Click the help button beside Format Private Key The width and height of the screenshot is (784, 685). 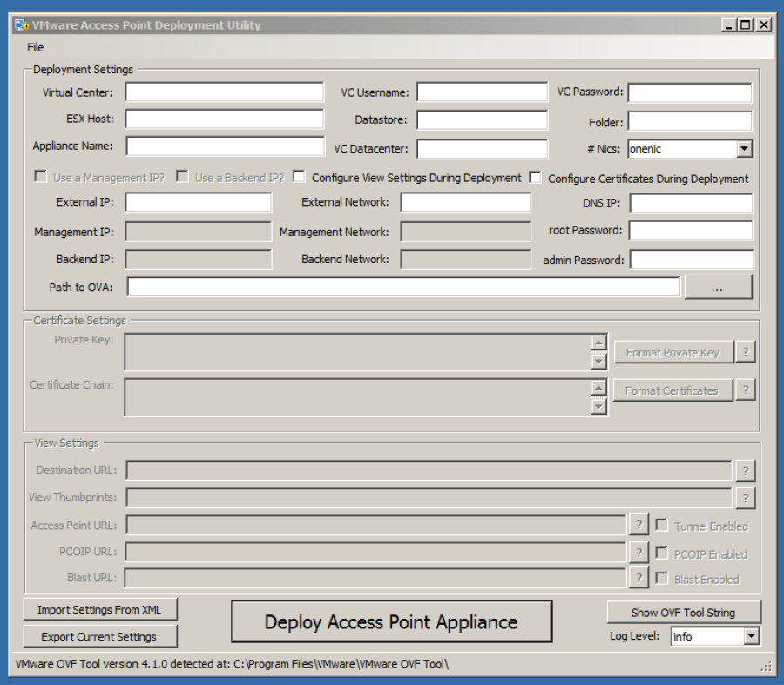[x=745, y=352]
